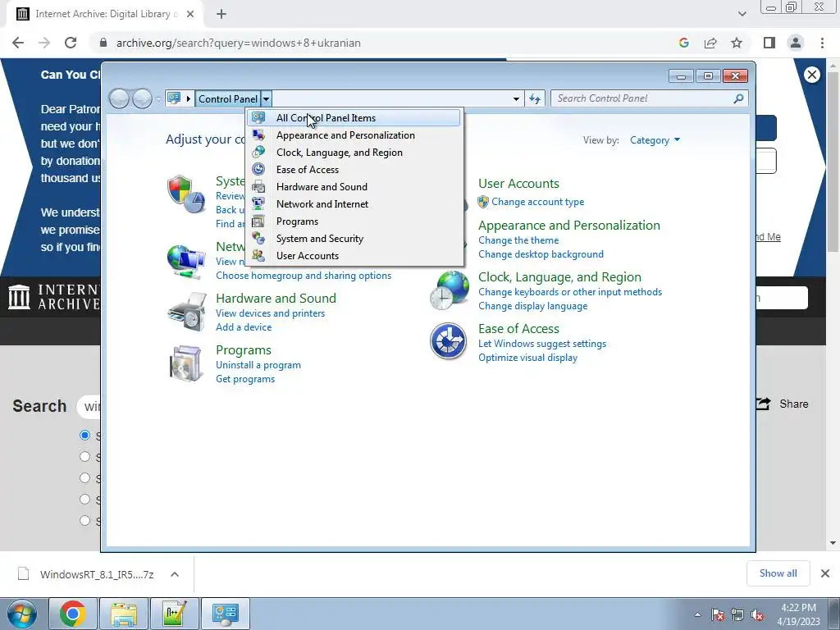This screenshot has width=840, height=630.
Task: Open Windows Explorer from the taskbar
Action: (x=124, y=614)
